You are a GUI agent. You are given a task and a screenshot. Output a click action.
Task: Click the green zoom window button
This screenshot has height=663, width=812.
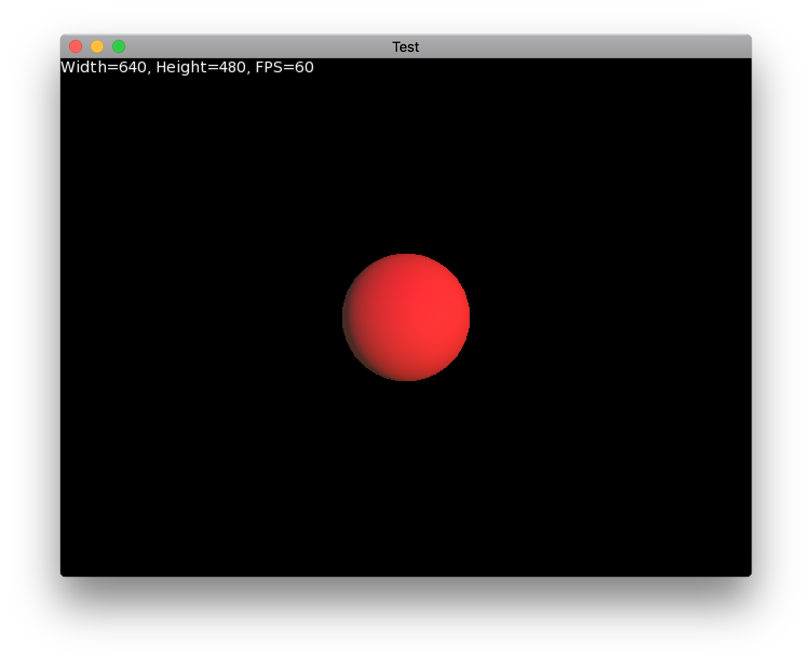119,47
